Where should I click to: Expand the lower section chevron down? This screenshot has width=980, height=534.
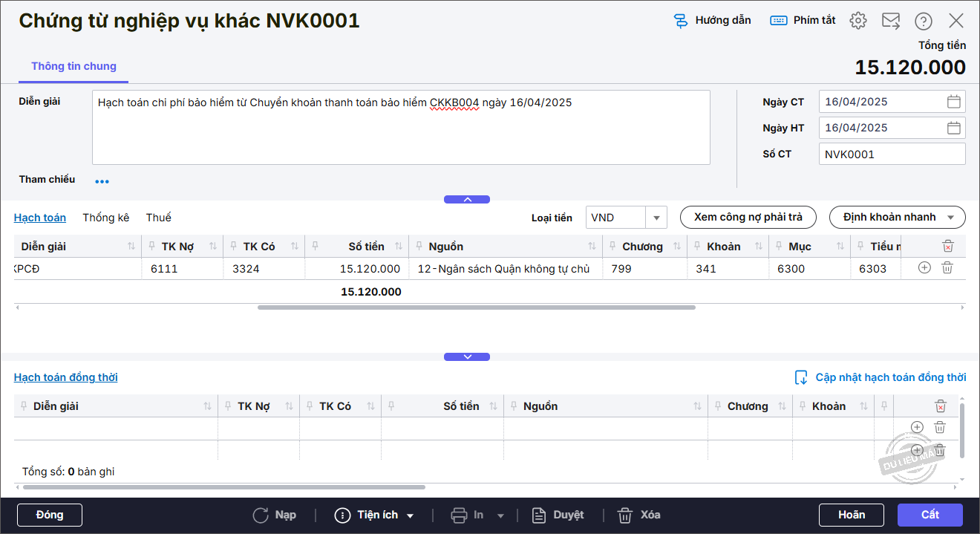tap(467, 357)
